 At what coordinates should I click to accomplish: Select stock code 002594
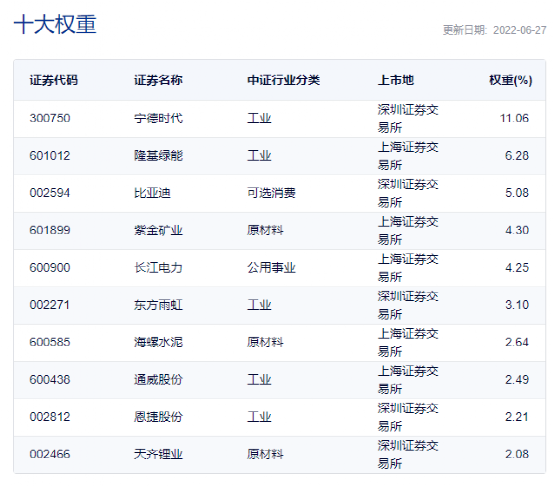(50, 193)
